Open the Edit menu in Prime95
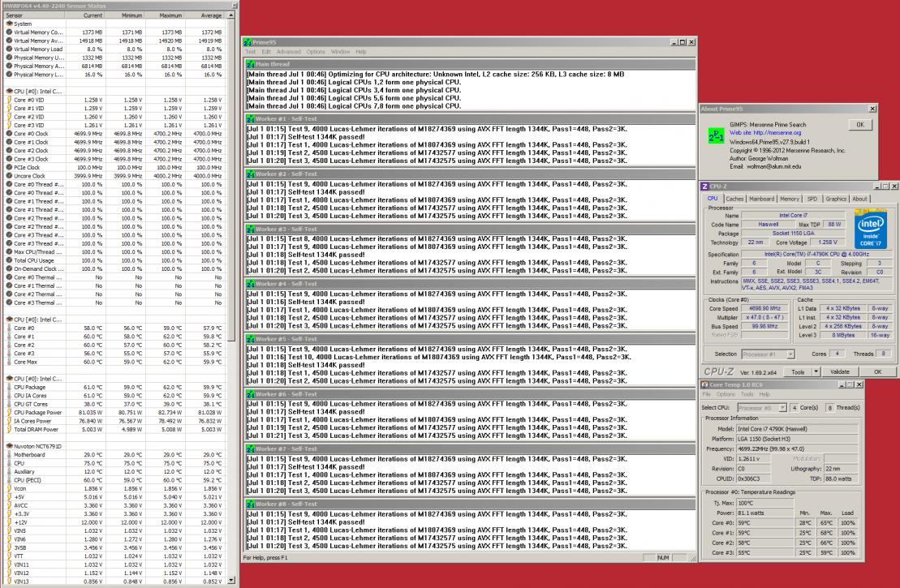The width and height of the screenshot is (900, 588). pyautogui.click(x=266, y=52)
